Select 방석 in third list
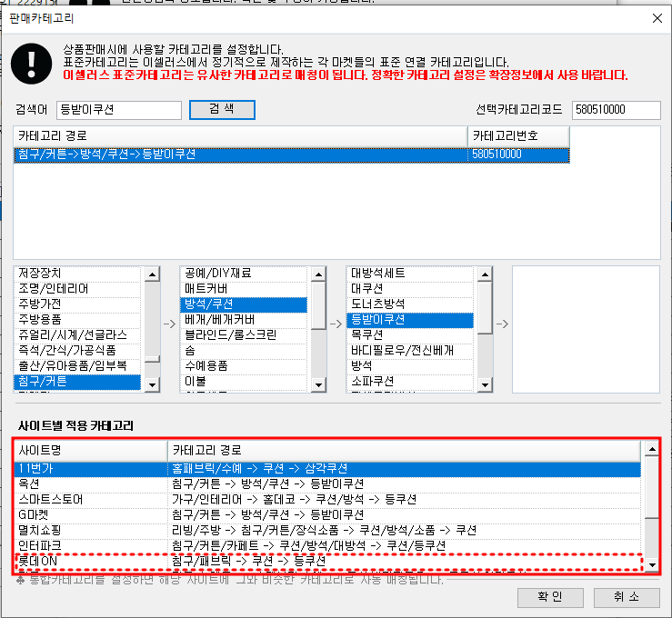Viewport: 672px width, 618px height. [410, 365]
